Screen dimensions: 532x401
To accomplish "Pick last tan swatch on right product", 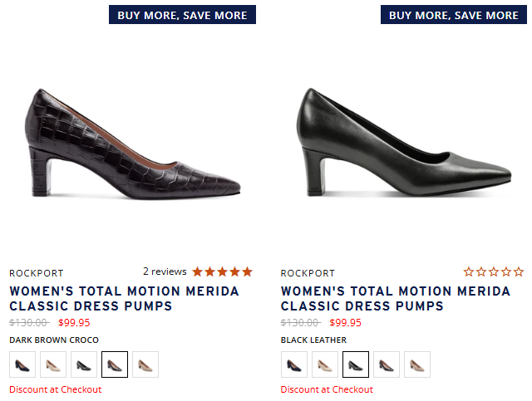I will (417, 364).
